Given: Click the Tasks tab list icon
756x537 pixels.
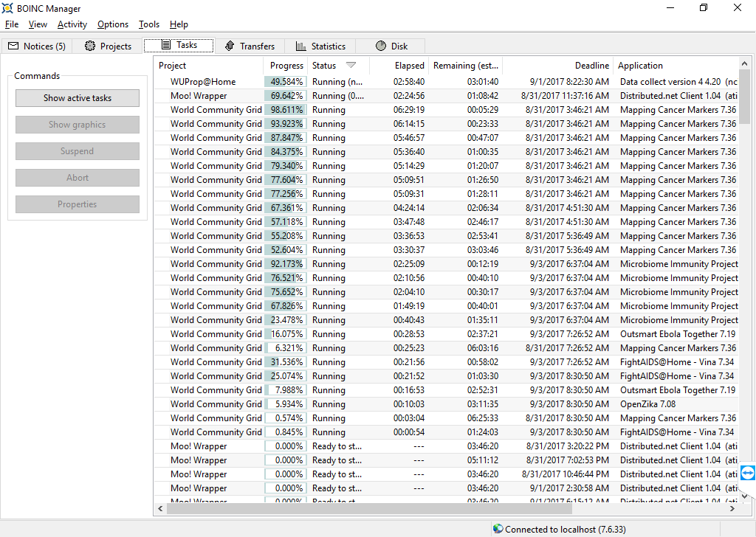Looking at the screenshot, I should tap(166, 45).
